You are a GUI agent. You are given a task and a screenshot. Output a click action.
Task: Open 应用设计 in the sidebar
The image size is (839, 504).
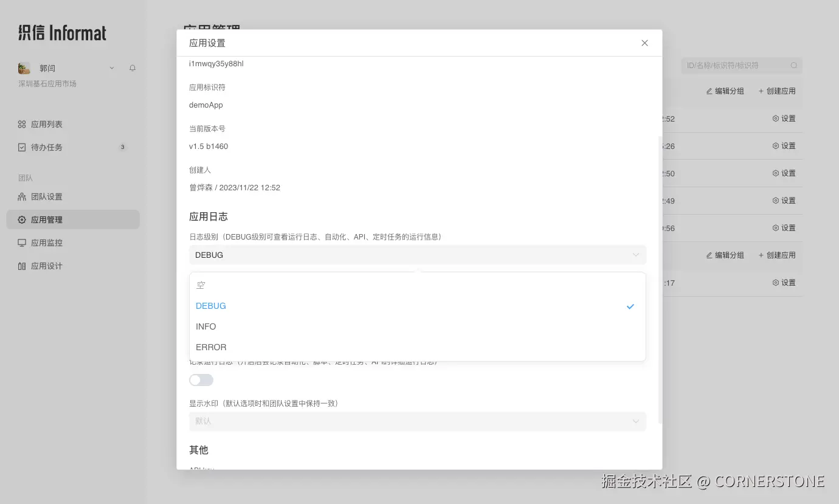tap(73, 266)
